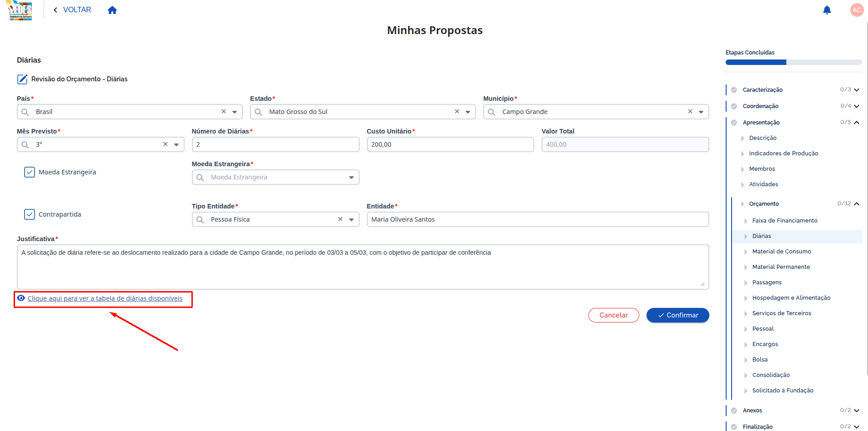Open the Membros step

762,169
